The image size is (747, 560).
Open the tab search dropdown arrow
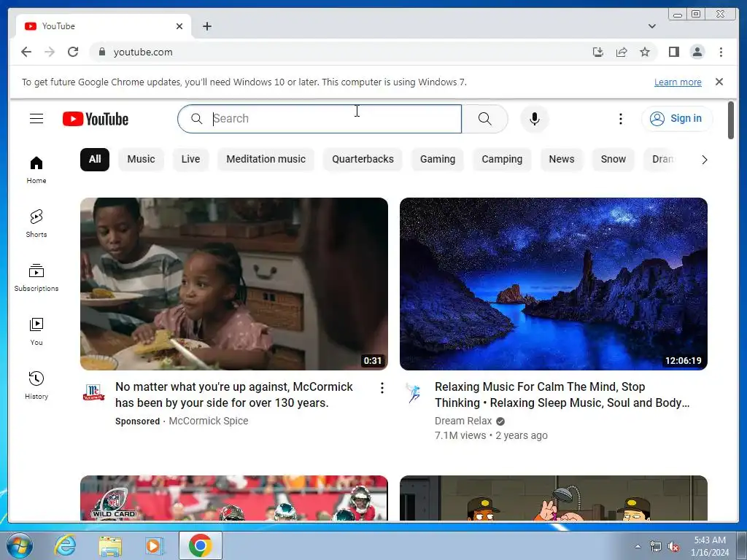pyautogui.click(x=651, y=26)
